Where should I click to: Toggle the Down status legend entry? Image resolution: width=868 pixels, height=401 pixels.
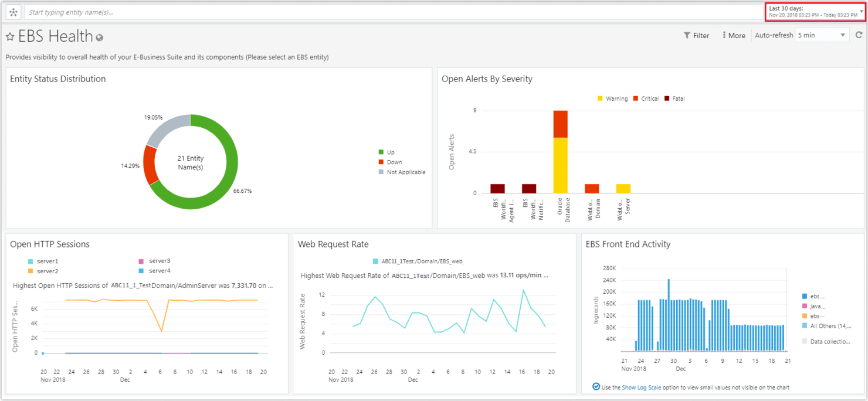point(391,162)
